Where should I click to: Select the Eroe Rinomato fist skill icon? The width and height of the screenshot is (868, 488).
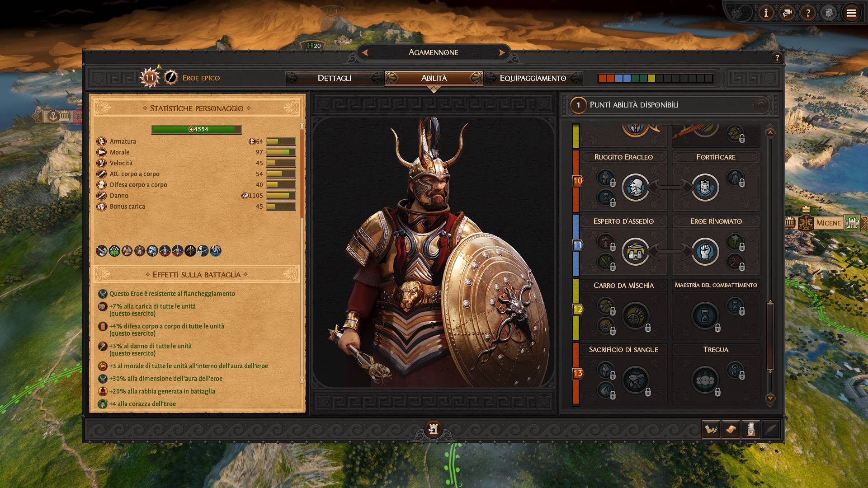(705, 252)
